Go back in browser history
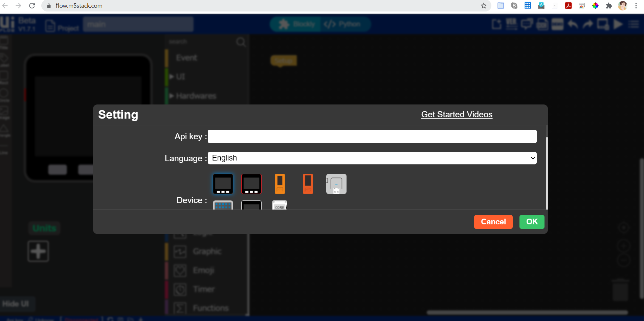Screen dimensions: 644x321 click(5, 6)
